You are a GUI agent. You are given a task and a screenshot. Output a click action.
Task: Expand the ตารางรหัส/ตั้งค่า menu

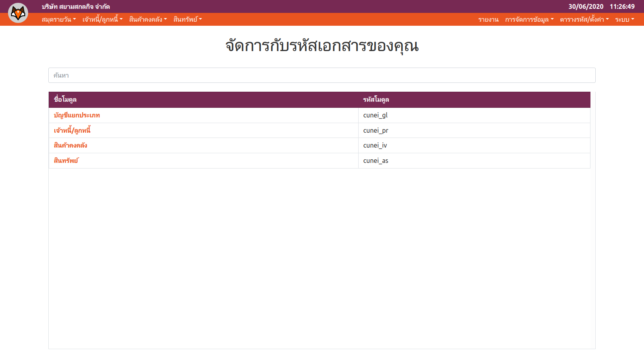584,19
